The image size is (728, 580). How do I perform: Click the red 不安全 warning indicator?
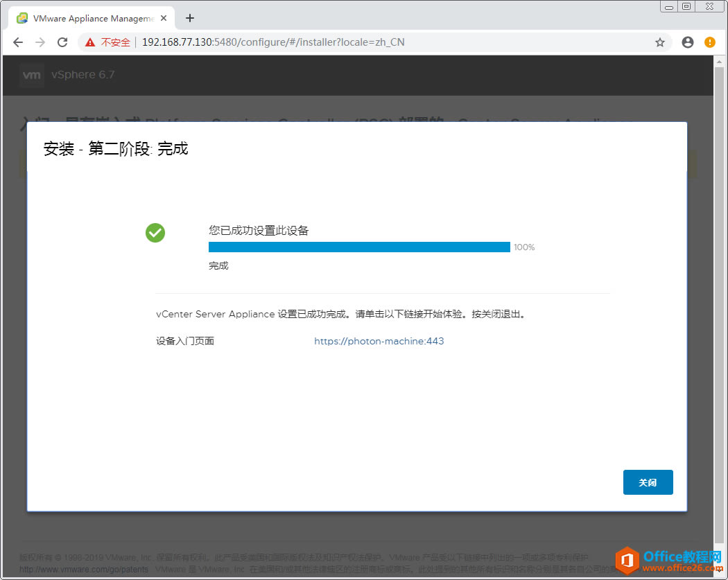[107, 42]
